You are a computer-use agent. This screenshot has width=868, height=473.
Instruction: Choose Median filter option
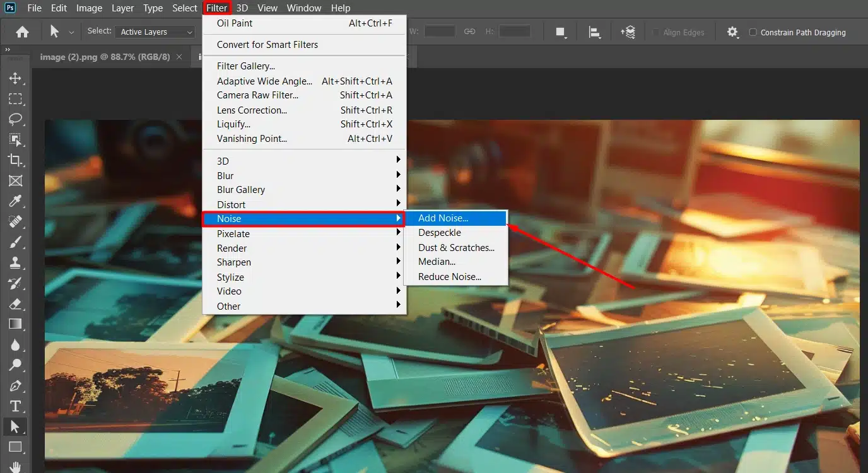click(455, 262)
